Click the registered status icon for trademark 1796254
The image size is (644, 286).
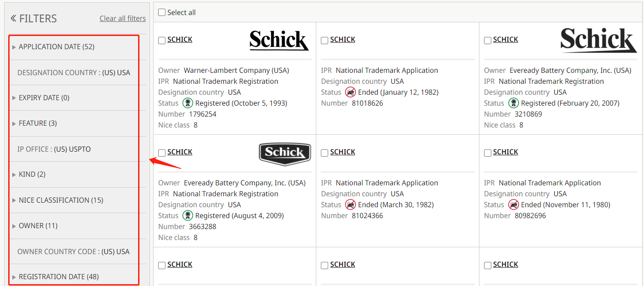[188, 103]
